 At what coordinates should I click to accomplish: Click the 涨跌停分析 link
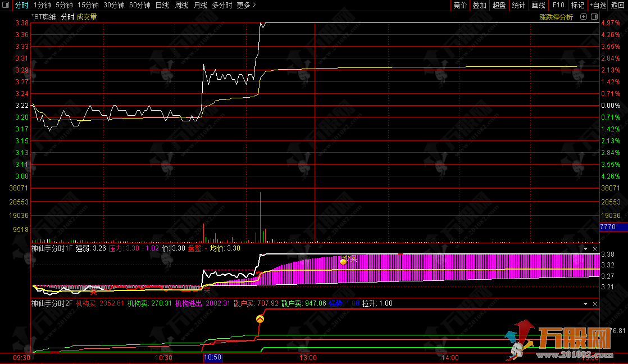[556, 17]
